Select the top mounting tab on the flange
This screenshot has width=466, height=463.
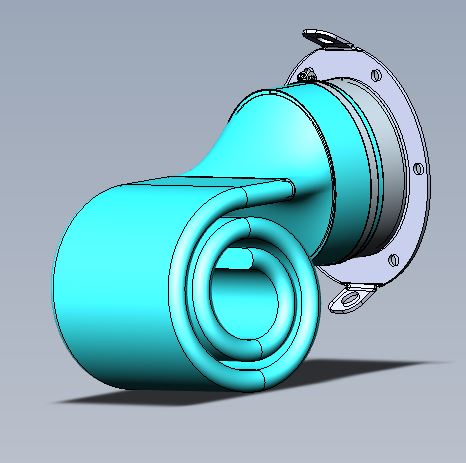point(328,39)
